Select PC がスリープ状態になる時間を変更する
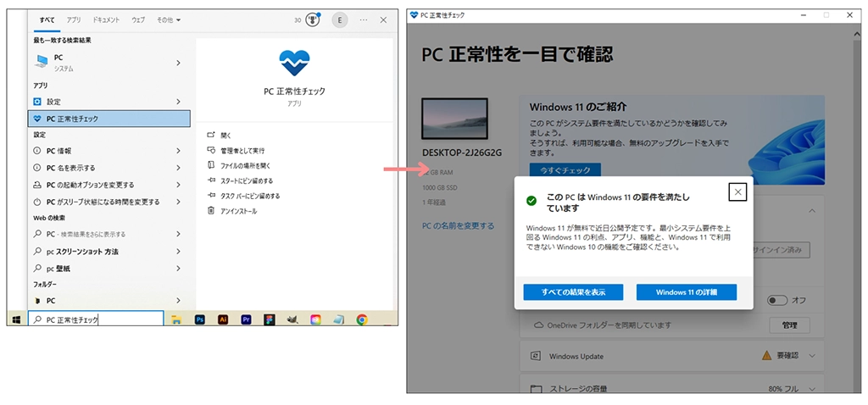This screenshot has height=405, width=868. tap(109, 202)
